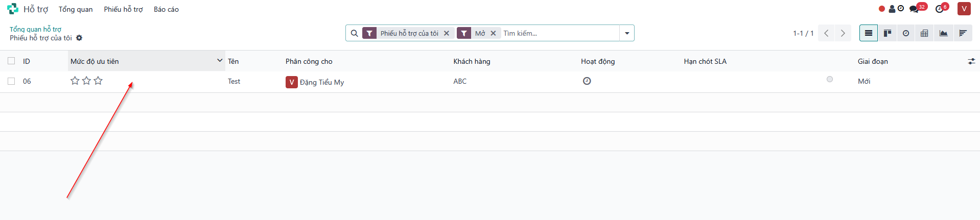Screen dimensions: 980x220
Task: Click the grey status circle next to Mới
Action: point(830,79)
